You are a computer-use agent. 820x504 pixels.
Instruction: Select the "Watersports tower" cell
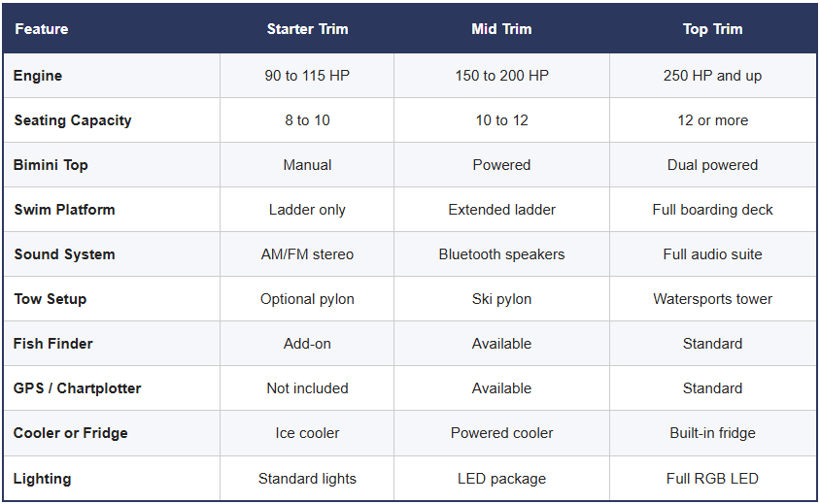click(712, 299)
